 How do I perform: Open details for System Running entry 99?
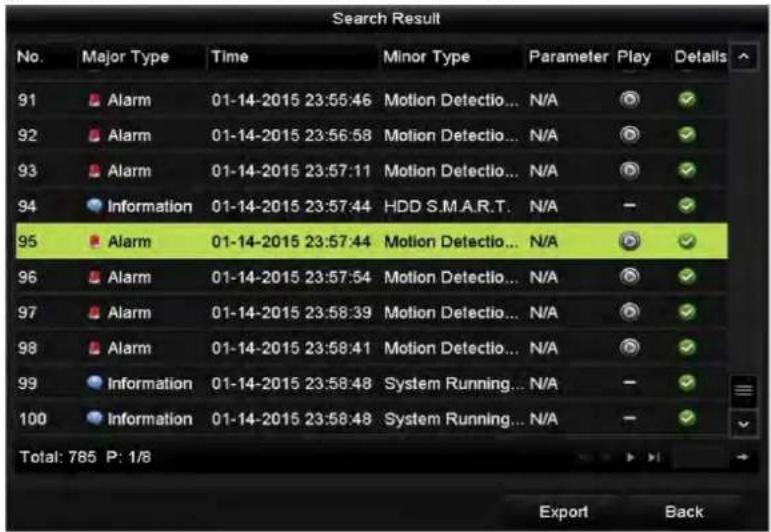click(687, 383)
